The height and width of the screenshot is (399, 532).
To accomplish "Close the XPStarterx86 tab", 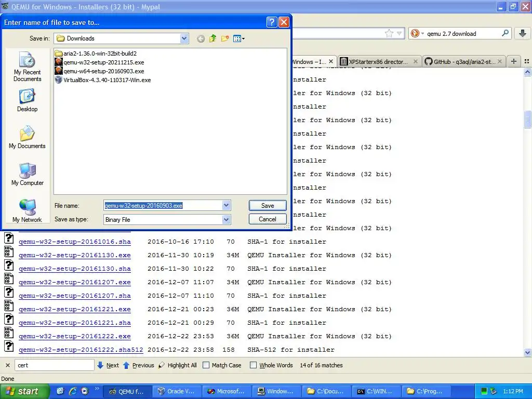I will pyautogui.click(x=415, y=61).
